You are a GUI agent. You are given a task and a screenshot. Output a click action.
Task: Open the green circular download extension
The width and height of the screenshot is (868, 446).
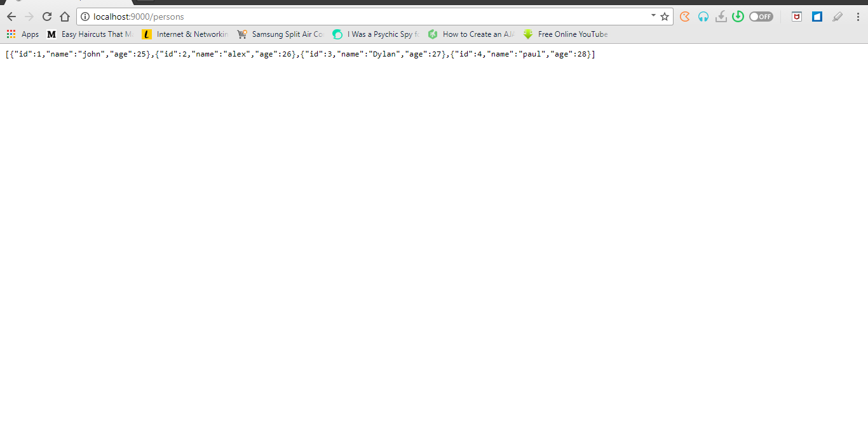tap(738, 17)
